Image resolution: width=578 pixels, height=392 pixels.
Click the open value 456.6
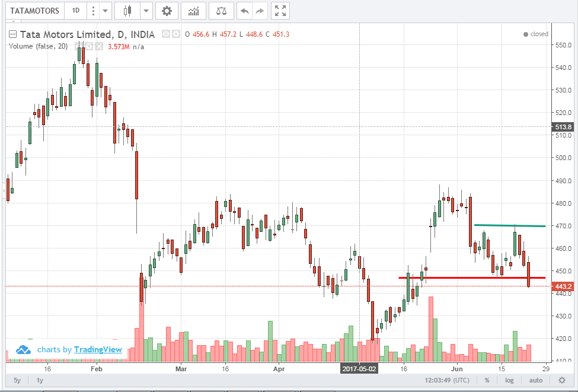click(201, 34)
